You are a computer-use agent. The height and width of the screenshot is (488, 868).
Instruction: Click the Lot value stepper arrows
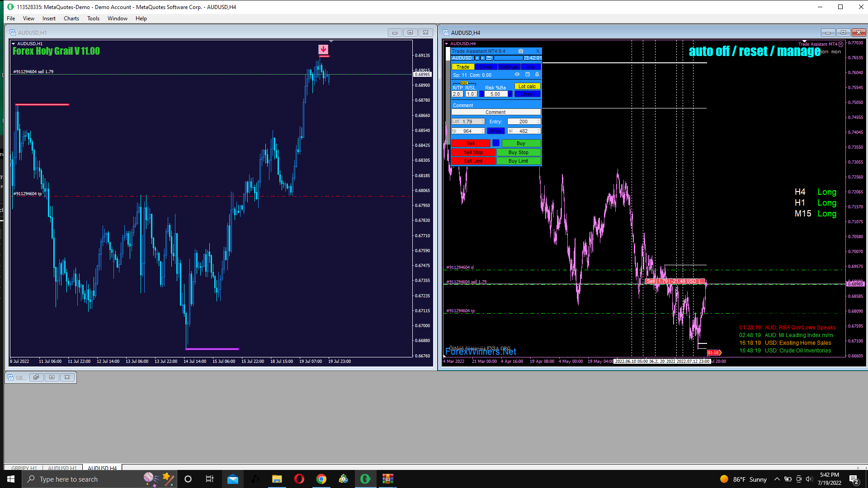(483, 122)
